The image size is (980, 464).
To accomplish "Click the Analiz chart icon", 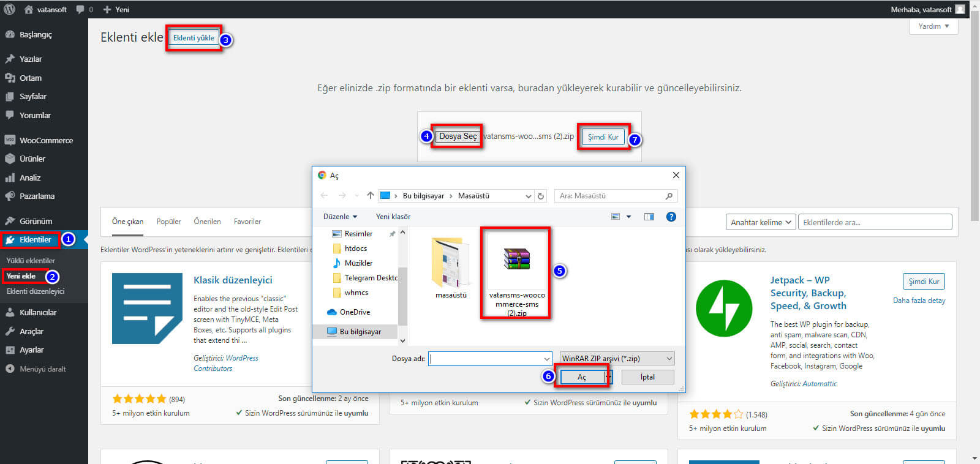I will (10, 178).
